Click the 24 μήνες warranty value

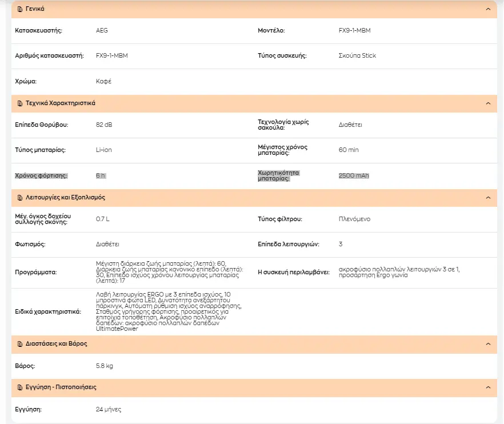tap(109, 409)
